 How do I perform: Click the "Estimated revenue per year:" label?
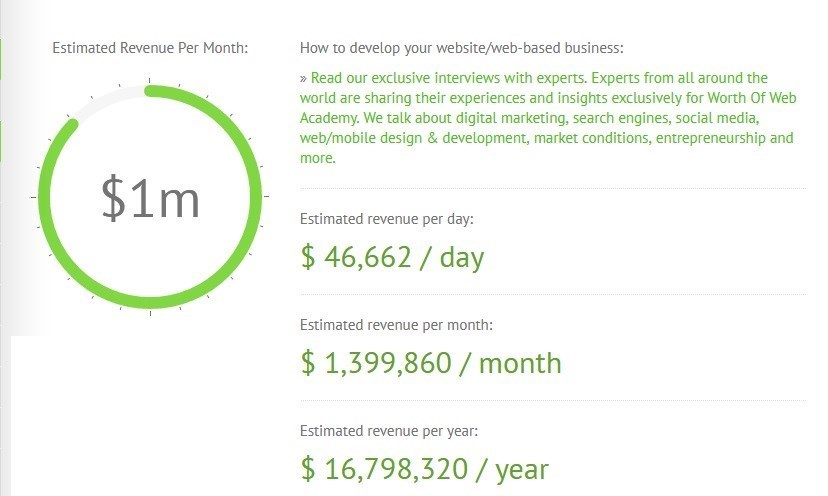coord(389,431)
